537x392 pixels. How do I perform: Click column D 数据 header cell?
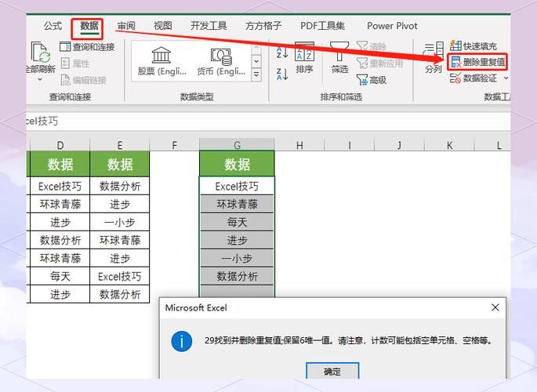pyautogui.click(x=60, y=165)
